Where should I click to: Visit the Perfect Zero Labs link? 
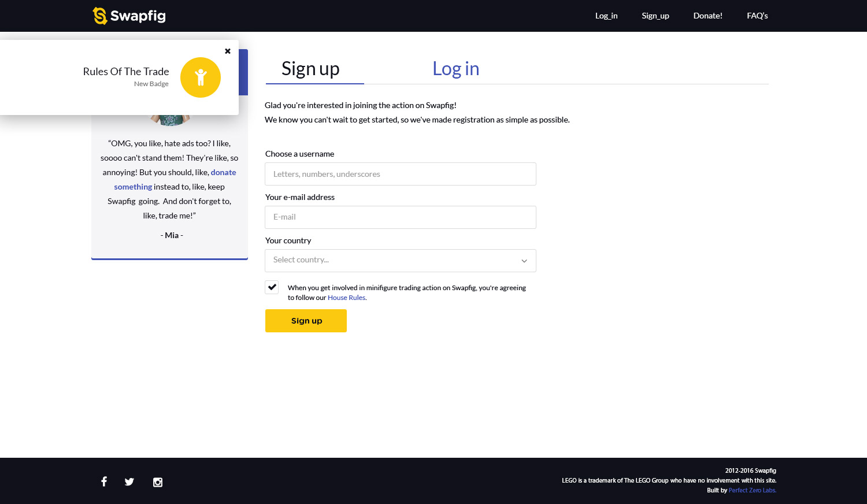tap(753, 490)
